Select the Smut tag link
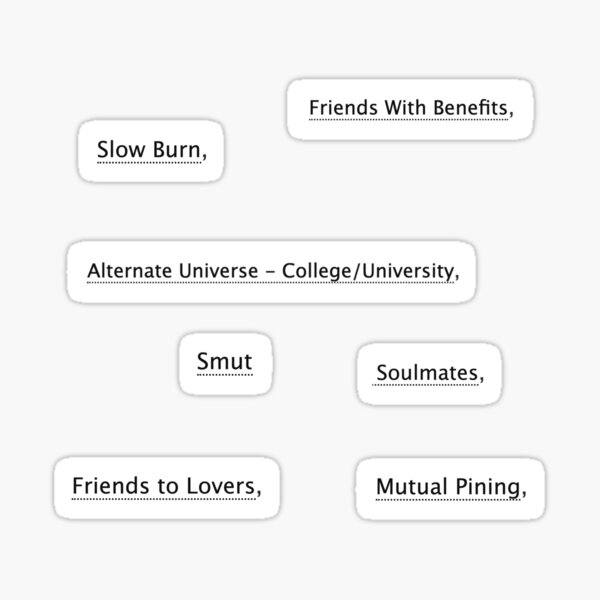Image resolution: width=600 pixels, height=600 pixels. point(225,362)
